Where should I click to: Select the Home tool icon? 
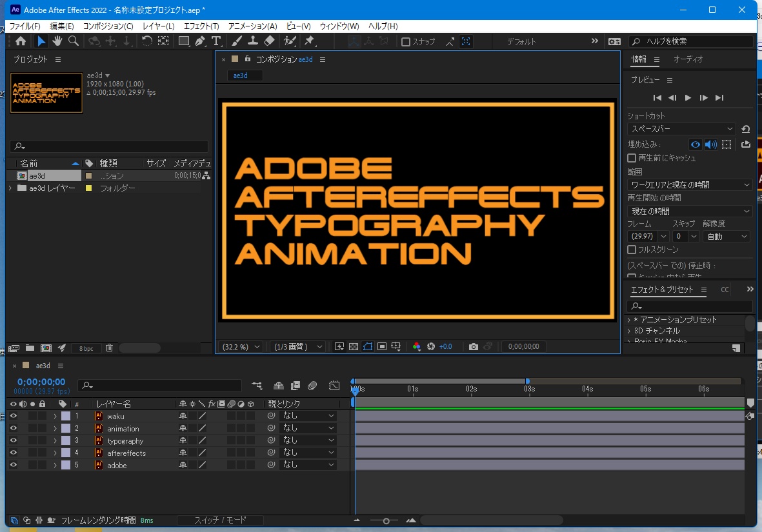[21, 41]
